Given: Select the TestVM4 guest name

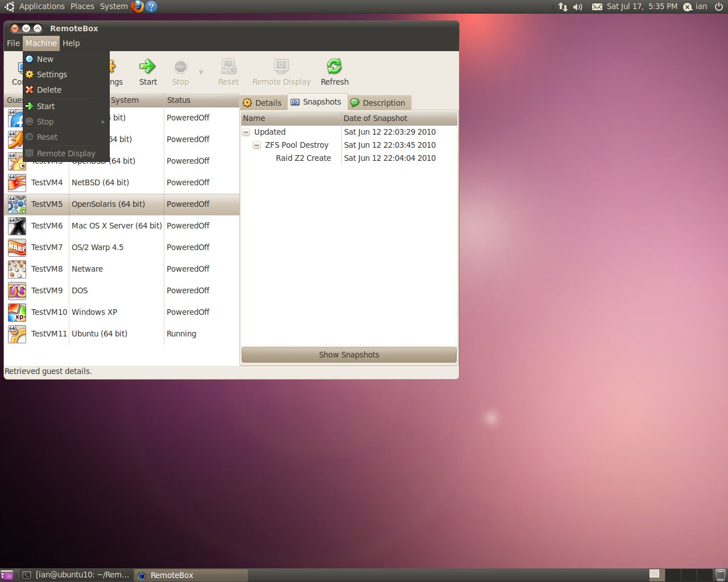Looking at the screenshot, I should (x=47, y=182).
